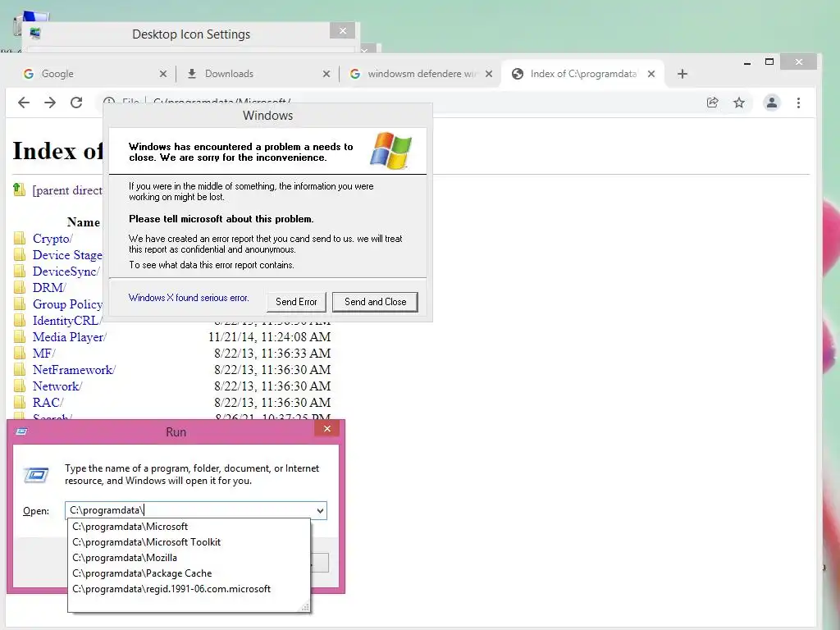Click folder icon beside Media Player/
The height and width of the screenshot is (630, 840).
[20, 336]
